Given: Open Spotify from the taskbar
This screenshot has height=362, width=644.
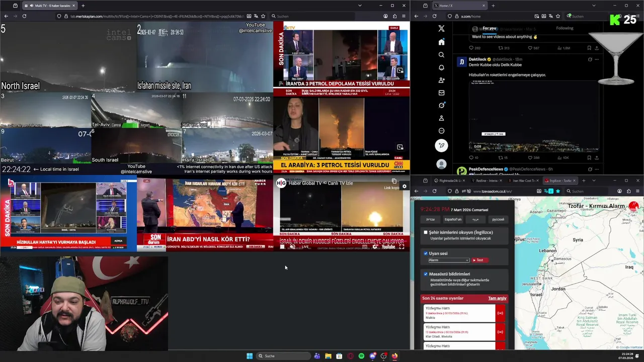Looking at the screenshot, I should (x=361, y=356).
